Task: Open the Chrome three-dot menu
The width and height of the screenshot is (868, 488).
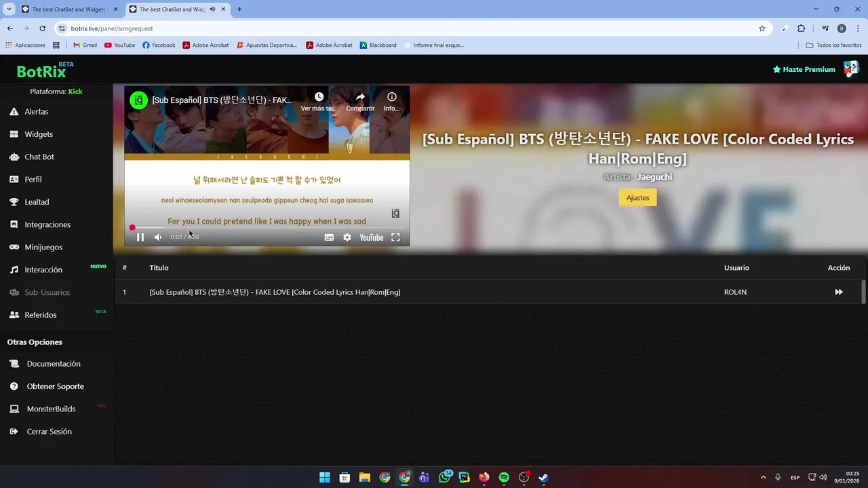Action: coord(858,28)
